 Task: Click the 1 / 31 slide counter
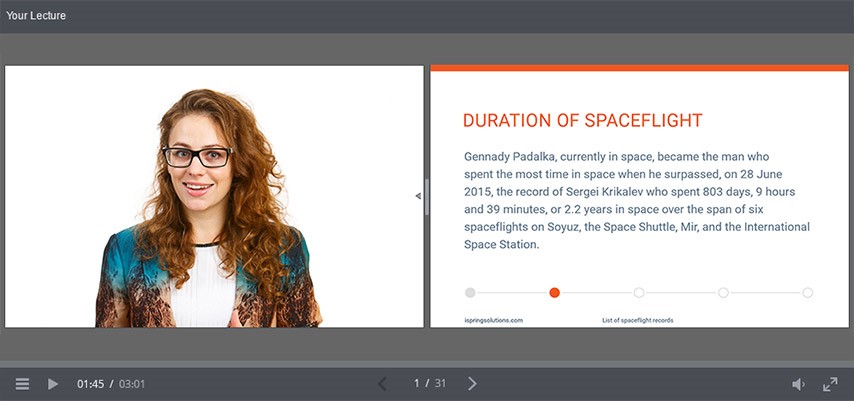coord(429,384)
